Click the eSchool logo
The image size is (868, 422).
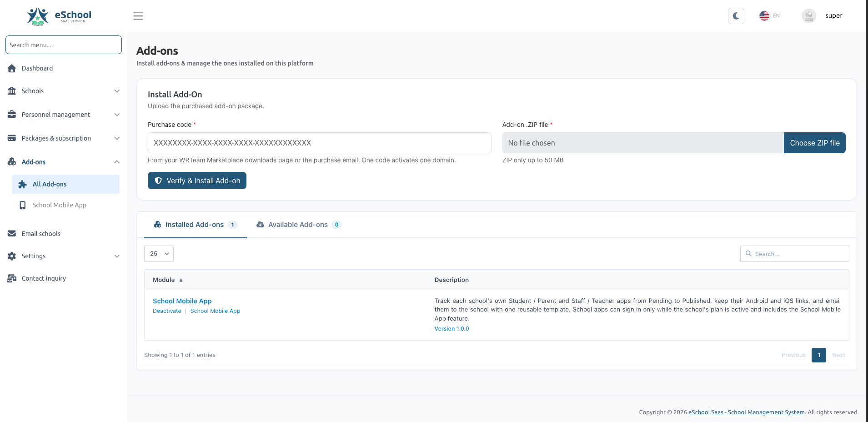click(x=59, y=16)
